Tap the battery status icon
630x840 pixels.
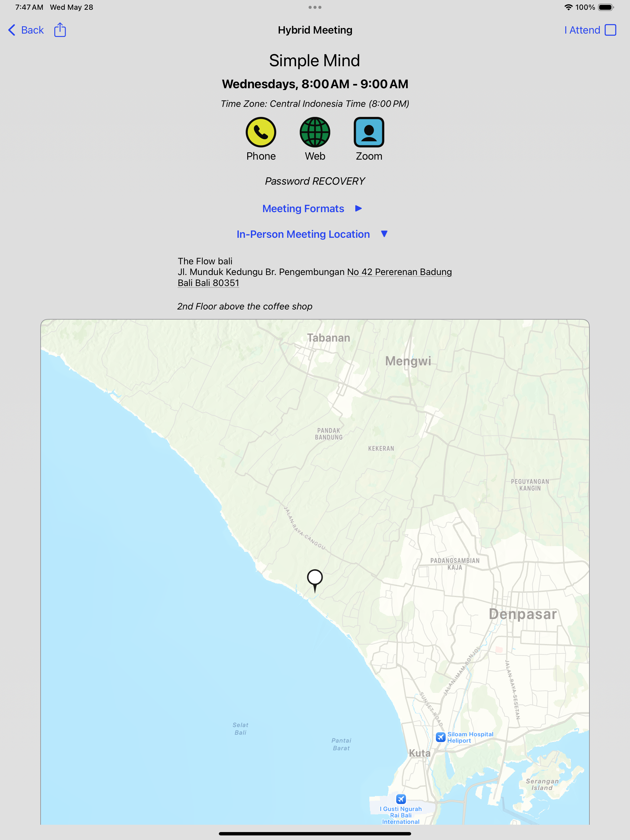pos(606,7)
